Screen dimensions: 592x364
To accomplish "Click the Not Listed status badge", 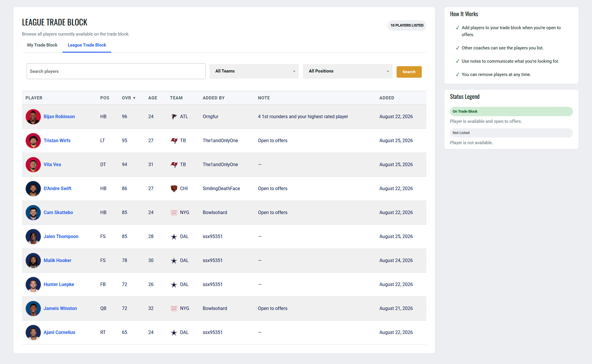I will pos(511,133).
